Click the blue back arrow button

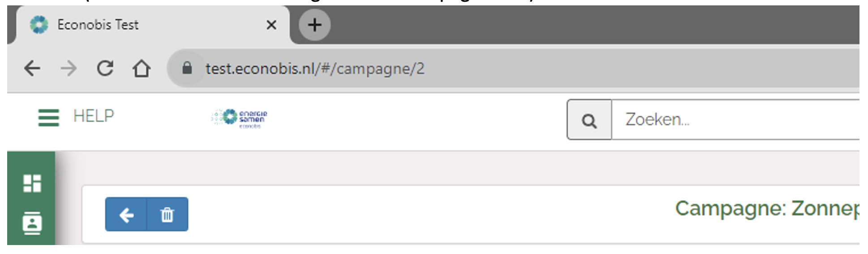[126, 215]
